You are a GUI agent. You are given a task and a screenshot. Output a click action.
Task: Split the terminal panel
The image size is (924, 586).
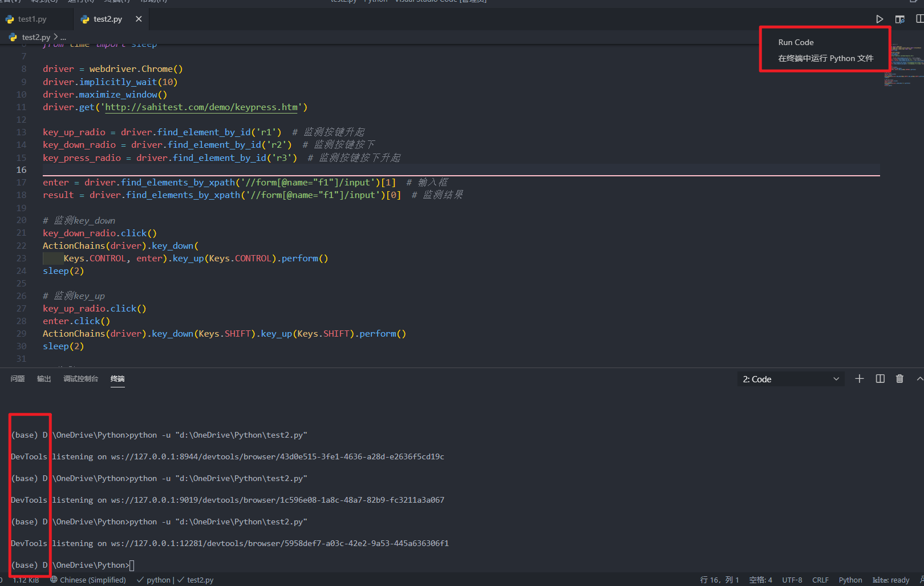pyautogui.click(x=880, y=379)
